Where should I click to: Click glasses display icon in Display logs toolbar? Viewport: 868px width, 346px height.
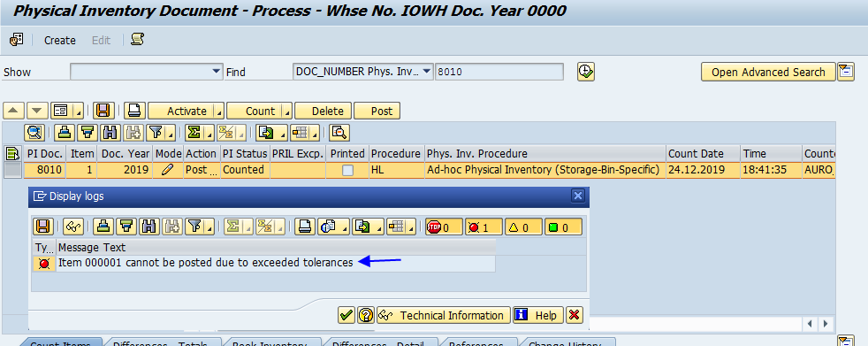[73, 227]
